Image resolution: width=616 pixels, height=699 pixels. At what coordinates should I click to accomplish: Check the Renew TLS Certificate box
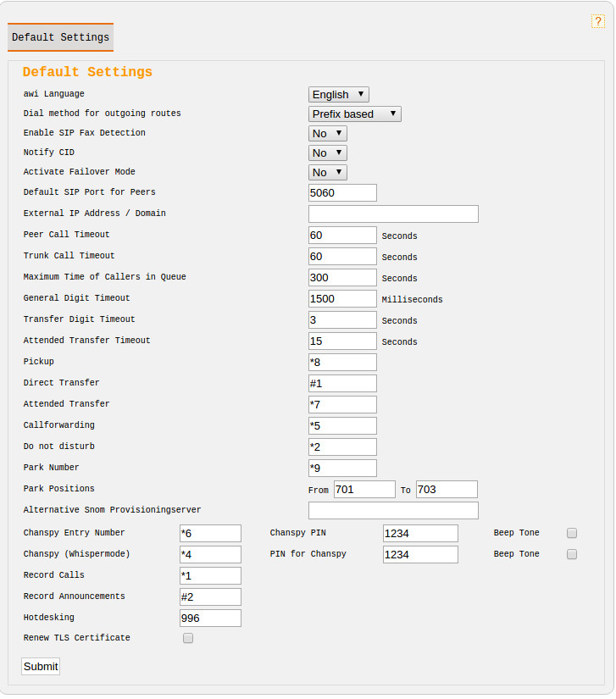point(188,638)
